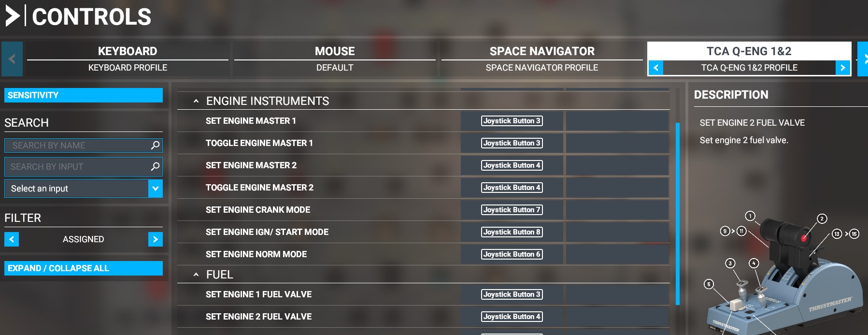This screenshot has width=868, height=335.
Task: Click empty secondary binding slot for Set Engine Master 1
Action: pyautogui.click(x=617, y=121)
